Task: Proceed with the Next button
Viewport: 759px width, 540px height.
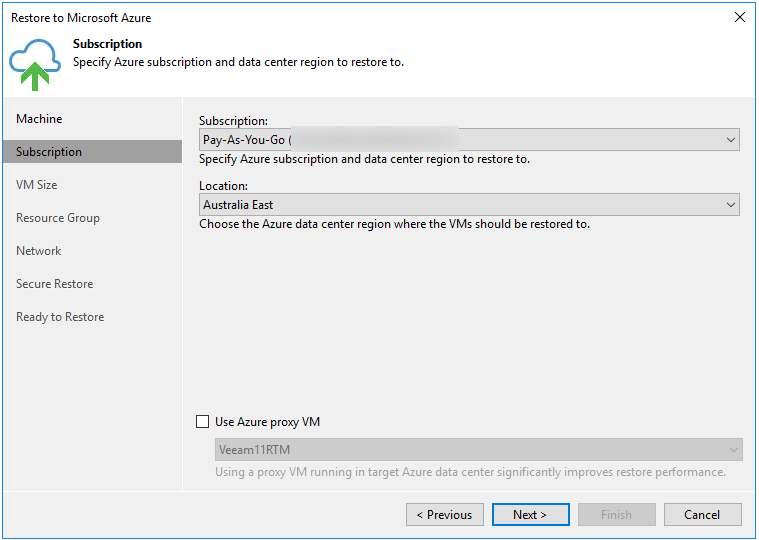Action: [x=530, y=515]
